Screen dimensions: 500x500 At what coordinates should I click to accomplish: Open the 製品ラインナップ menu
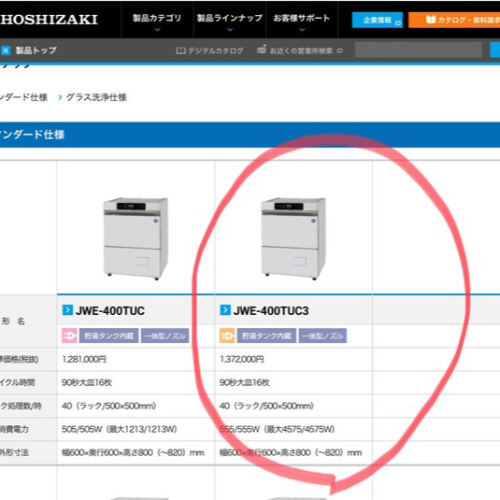coord(230,18)
